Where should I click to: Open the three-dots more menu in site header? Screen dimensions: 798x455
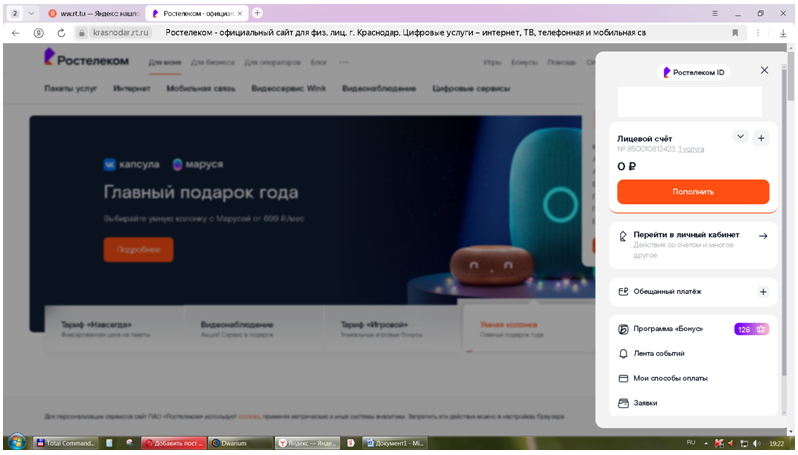(x=344, y=63)
